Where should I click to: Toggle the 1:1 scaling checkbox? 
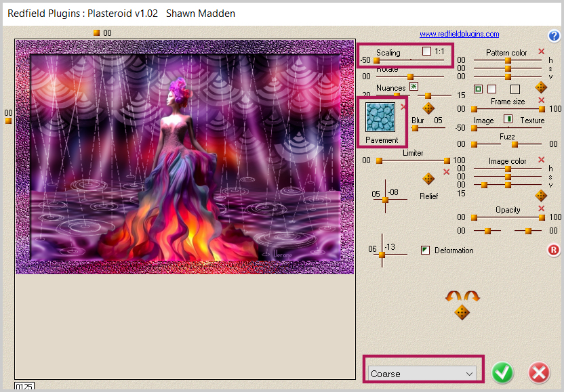[x=426, y=51]
